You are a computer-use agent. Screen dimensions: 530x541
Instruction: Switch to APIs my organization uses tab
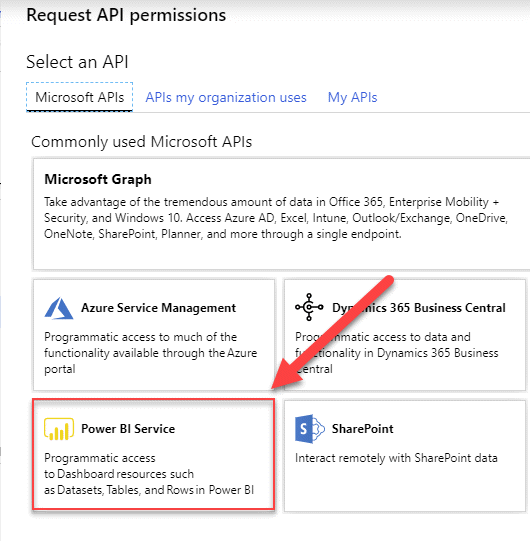coord(226,98)
